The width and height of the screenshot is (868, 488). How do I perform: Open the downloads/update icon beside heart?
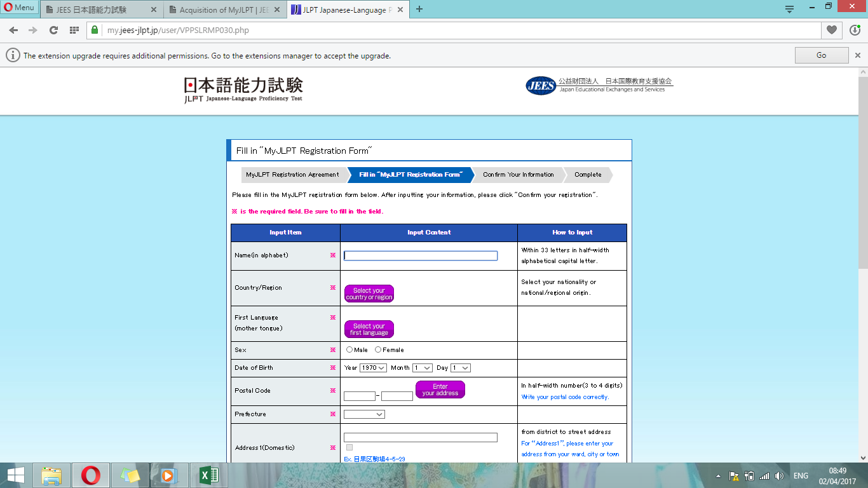[855, 30]
